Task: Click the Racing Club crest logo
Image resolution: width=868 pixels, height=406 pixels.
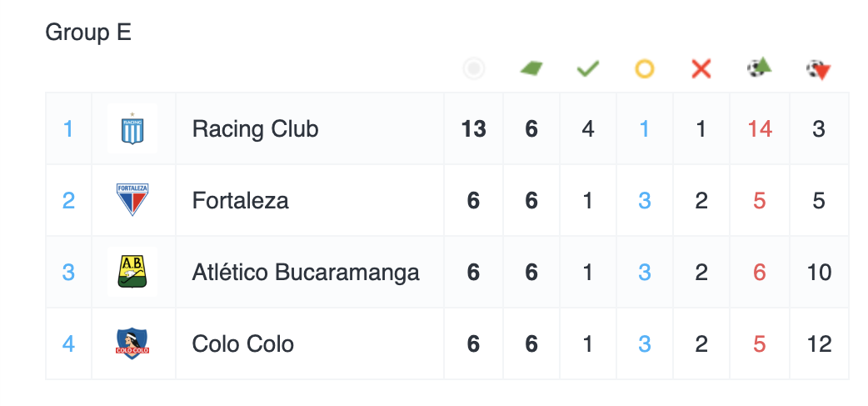Action: [133, 129]
